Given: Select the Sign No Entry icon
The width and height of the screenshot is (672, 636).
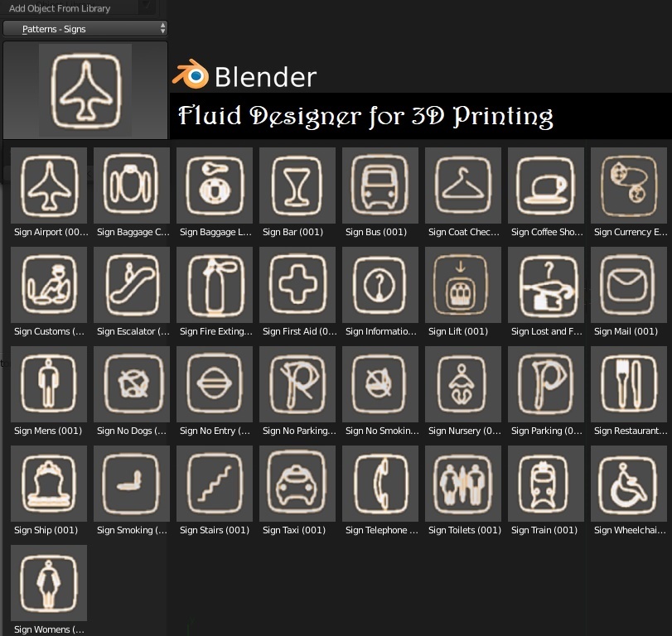Looking at the screenshot, I should point(215,384).
